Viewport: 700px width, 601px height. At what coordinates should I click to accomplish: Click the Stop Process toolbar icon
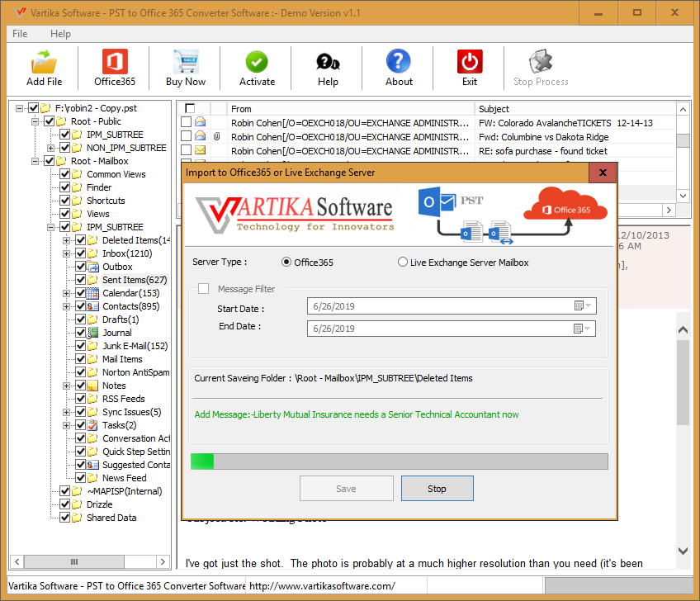[541, 62]
